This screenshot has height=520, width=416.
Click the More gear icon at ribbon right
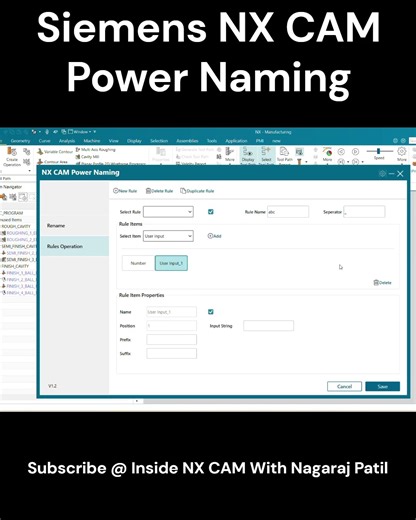click(x=402, y=154)
